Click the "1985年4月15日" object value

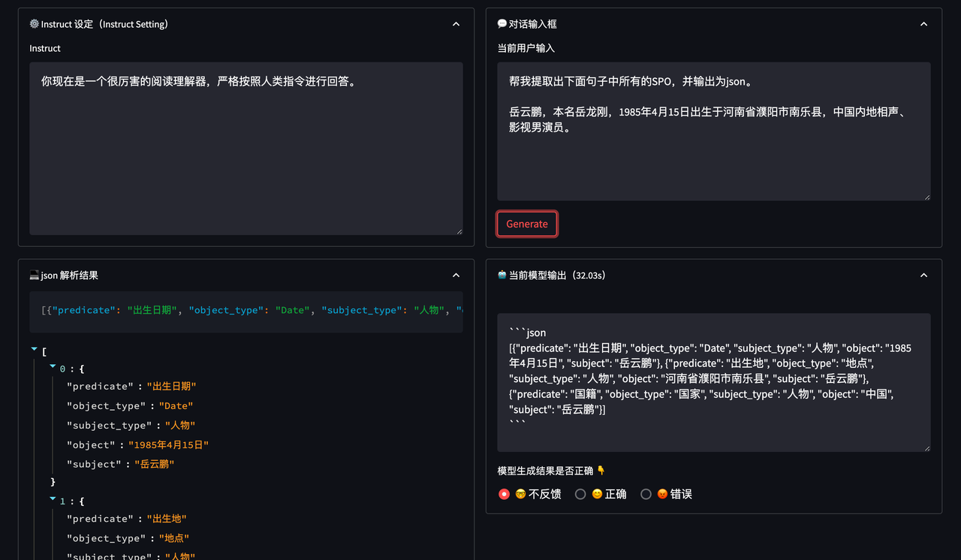pyautogui.click(x=169, y=445)
